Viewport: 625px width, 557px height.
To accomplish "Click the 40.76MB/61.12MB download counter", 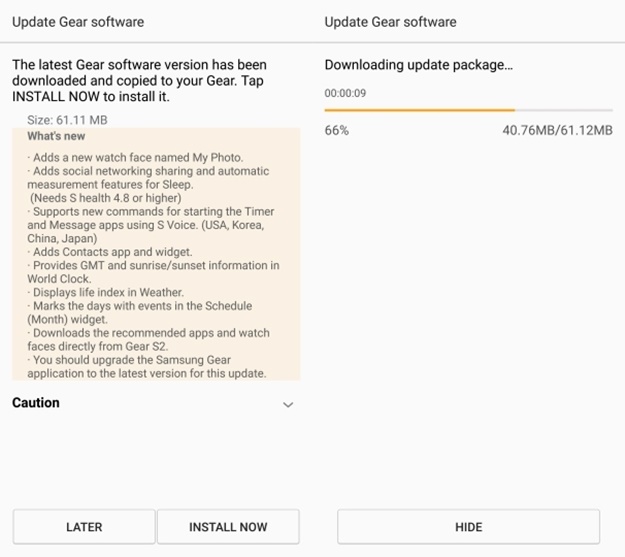I will point(557,131).
